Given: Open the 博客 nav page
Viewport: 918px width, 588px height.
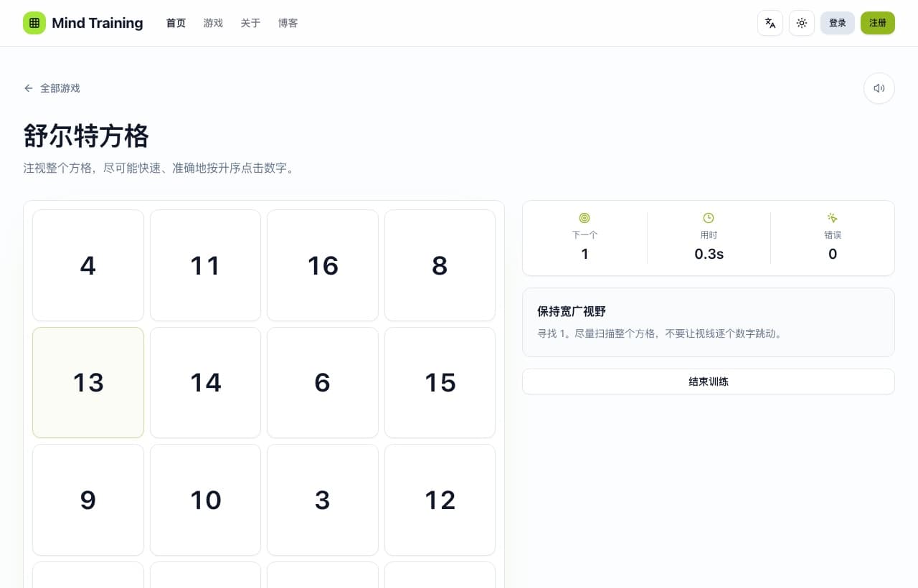Looking at the screenshot, I should pos(288,23).
